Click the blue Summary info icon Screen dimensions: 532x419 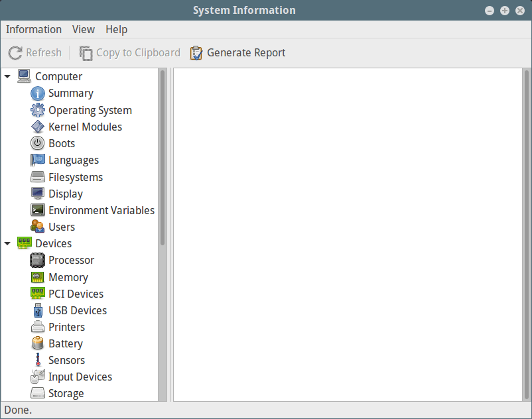point(37,93)
